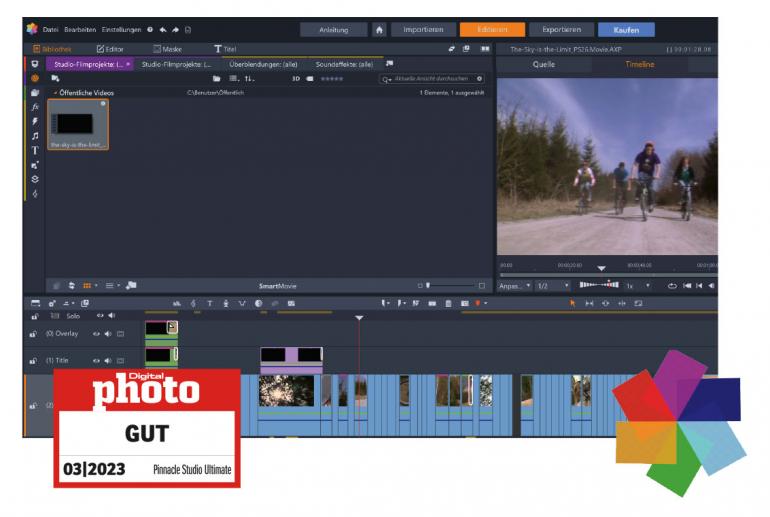Mute the (0) Overlay track audio

pos(108,334)
